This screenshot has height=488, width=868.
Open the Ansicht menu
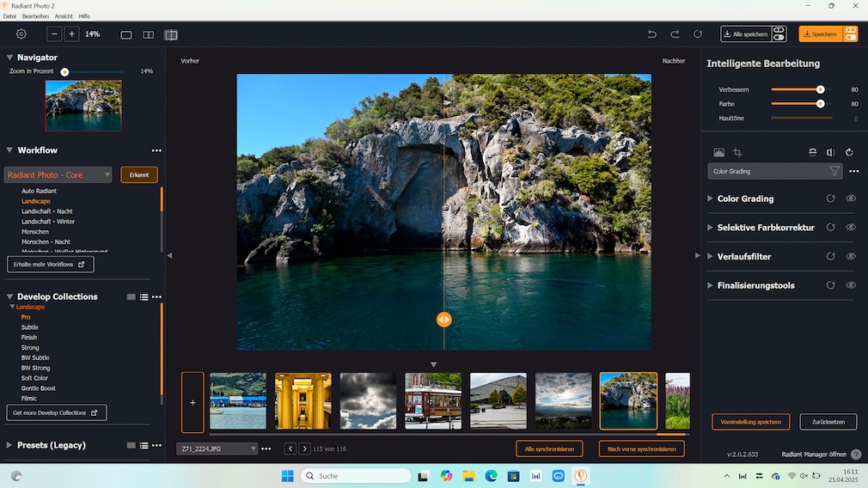(x=64, y=16)
